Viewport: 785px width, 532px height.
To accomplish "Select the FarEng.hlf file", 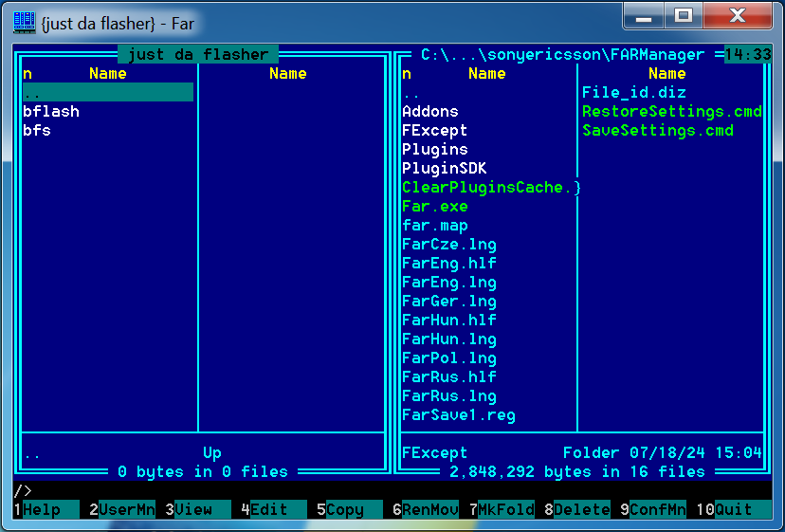I will [x=449, y=263].
